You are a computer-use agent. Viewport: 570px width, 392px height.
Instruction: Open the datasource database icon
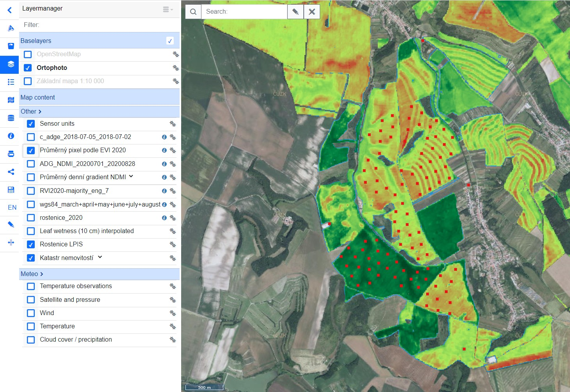pos(11,118)
